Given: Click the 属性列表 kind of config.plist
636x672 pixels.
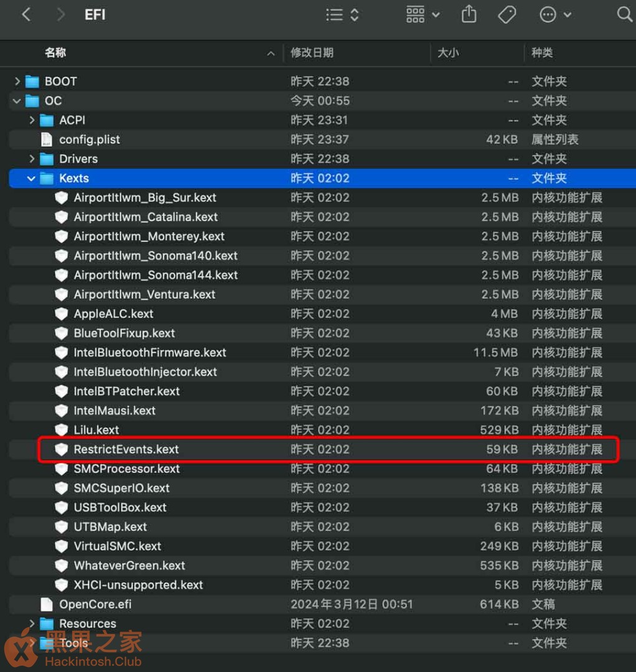Looking at the screenshot, I should pos(555,139).
